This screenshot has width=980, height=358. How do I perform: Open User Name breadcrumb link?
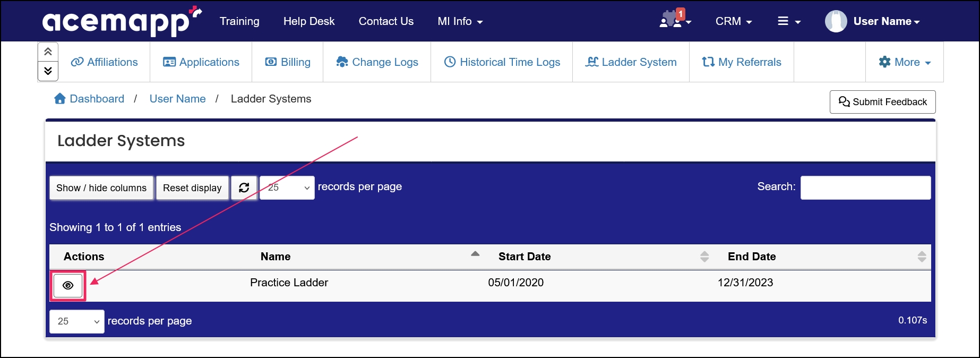(177, 99)
